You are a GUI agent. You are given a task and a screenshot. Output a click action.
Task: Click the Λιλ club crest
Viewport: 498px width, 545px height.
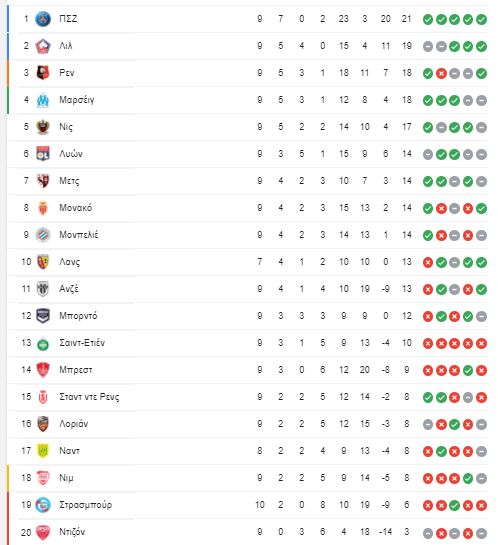pyautogui.click(x=43, y=46)
